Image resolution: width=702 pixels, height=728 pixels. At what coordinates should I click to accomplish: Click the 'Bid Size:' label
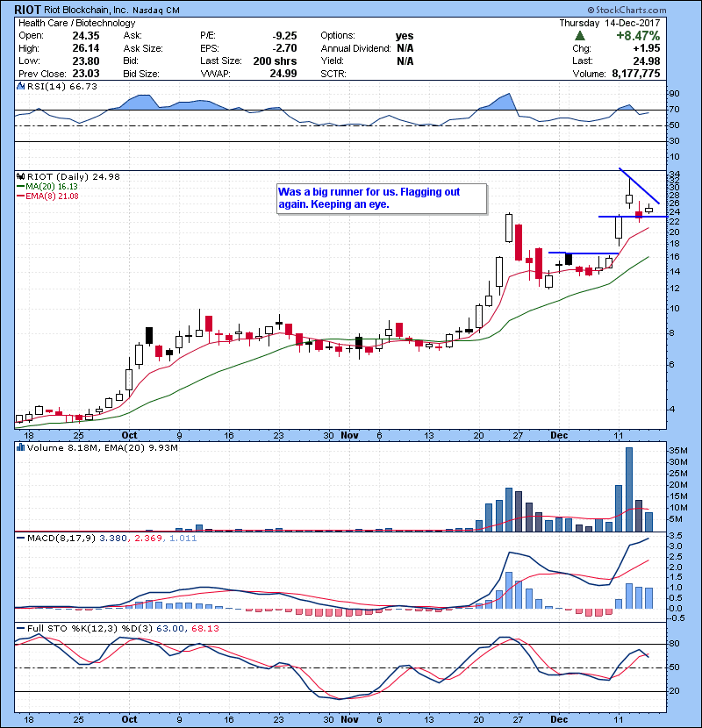click(x=141, y=74)
